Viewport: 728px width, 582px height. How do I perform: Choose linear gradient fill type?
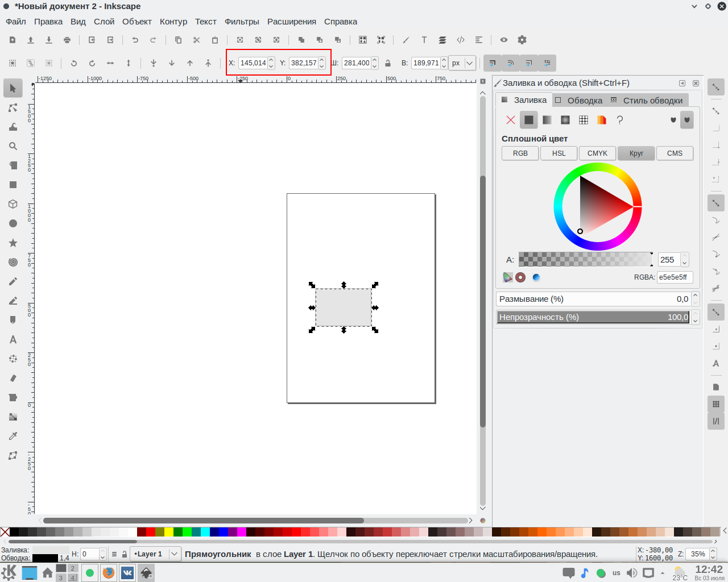pyautogui.click(x=547, y=120)
